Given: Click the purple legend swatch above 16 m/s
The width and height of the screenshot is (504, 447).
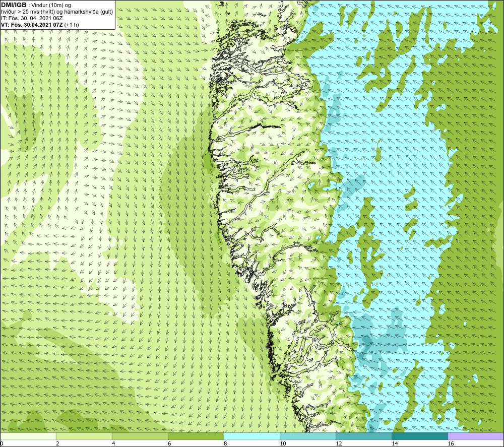Looking at the screenshot, I should pyautogui.click(x=476, y=436).
